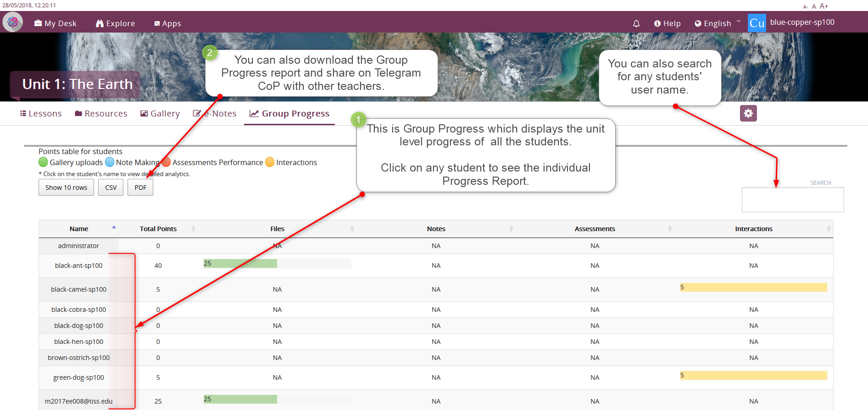Click the student search input field
Image resolution: width=868 pixels, height=410 pixels.
click(x=792, y=200)
